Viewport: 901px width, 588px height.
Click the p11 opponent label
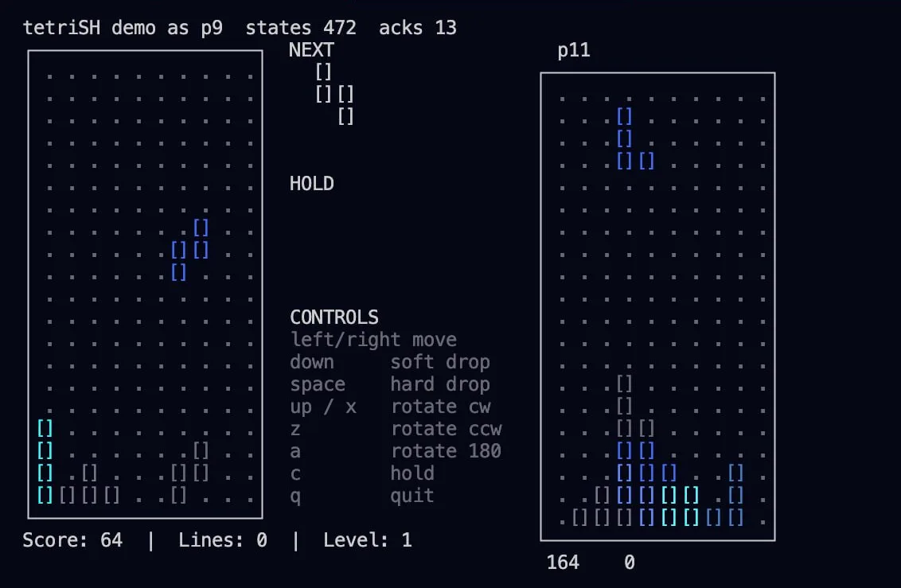tap(574, 50)
